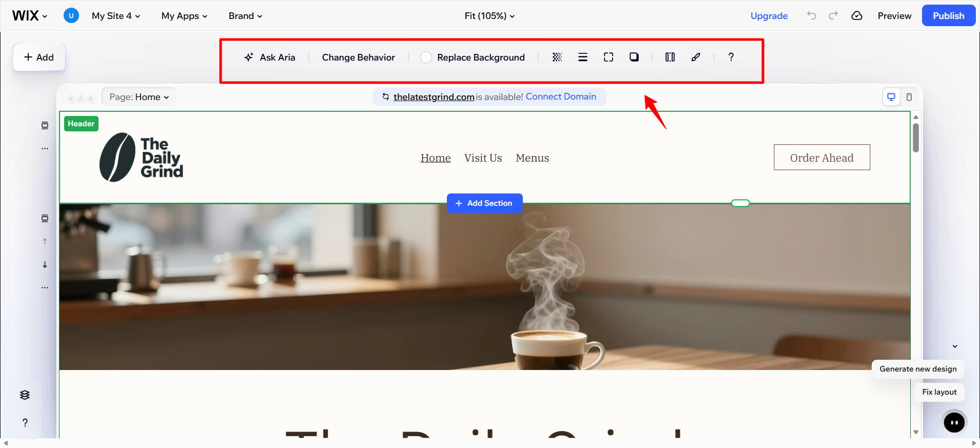Click the horizontal scroll right arrow
The image size is (980, 448).
click(974, 443)
